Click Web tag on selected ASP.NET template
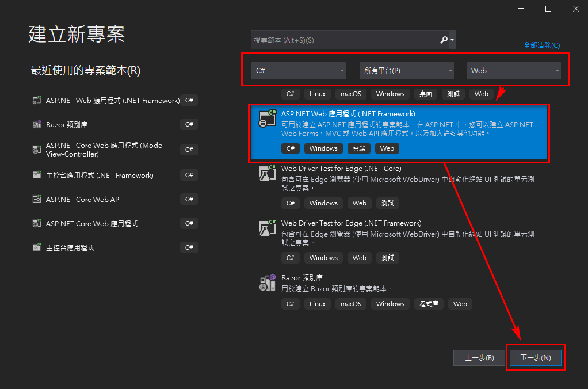The image size is (588, 389). point(387,148)
